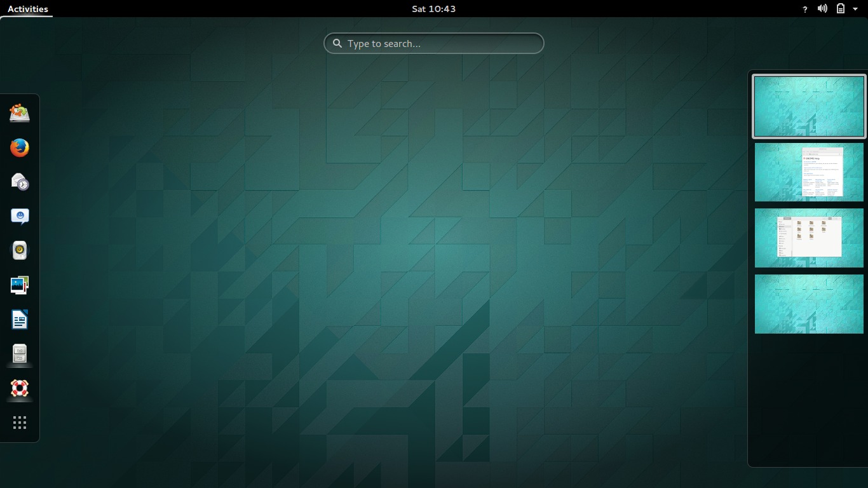Image resolution: width=868 pixels, height=488 pixels.
Task: Start the Empathy chat application
Action: [19, 216]
